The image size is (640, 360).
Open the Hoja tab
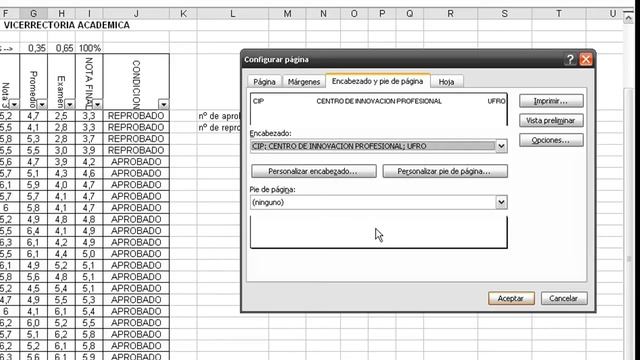[446, 82]
